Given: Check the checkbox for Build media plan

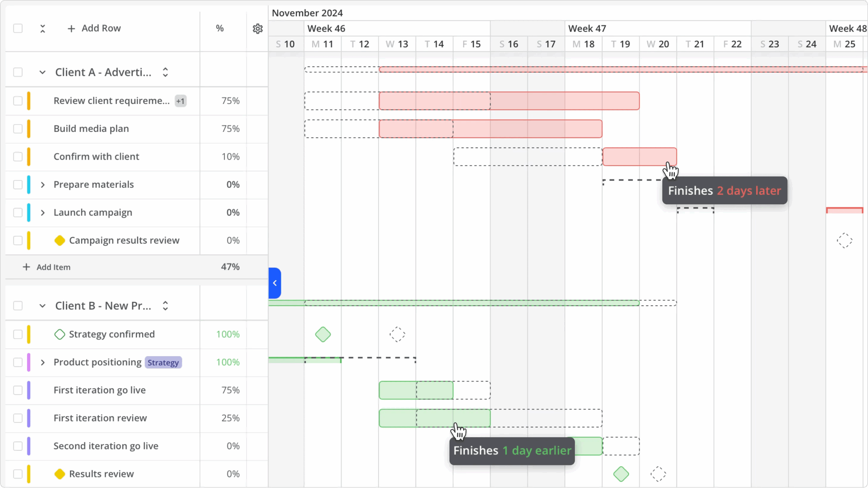Looking at the screenshot, I should pos(18,129).
